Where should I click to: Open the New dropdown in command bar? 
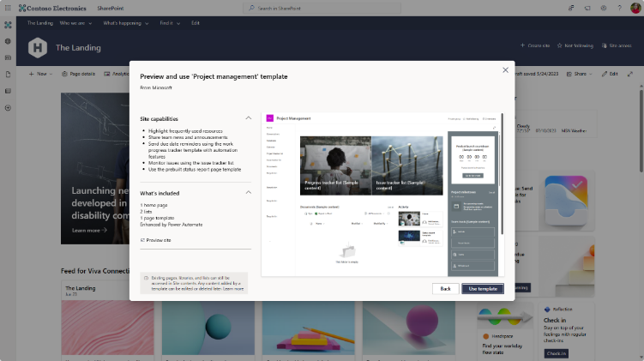click(x=40, y=74)
